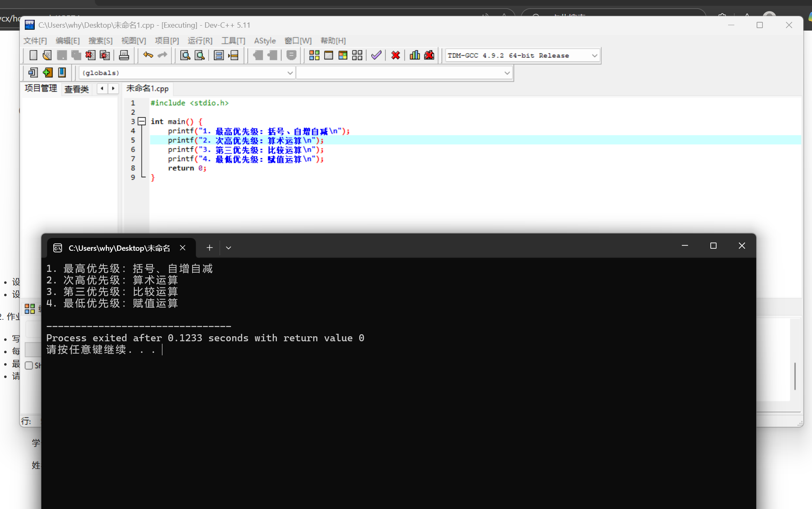Screen dimensions: 812x509
Task: Open the 工具[T] menu
Action: (233, 40)
